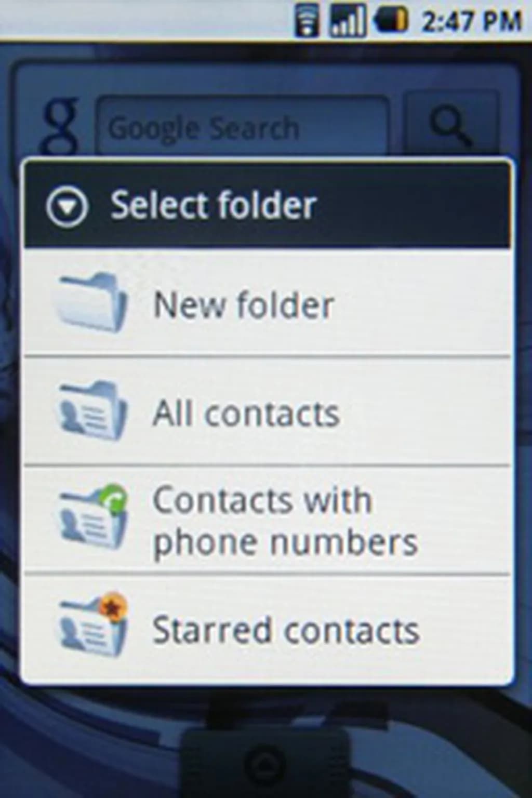Viewport: 532px width, 798px height.
Task: Select Contacts with phone numbers text
Action: [285, 521]
